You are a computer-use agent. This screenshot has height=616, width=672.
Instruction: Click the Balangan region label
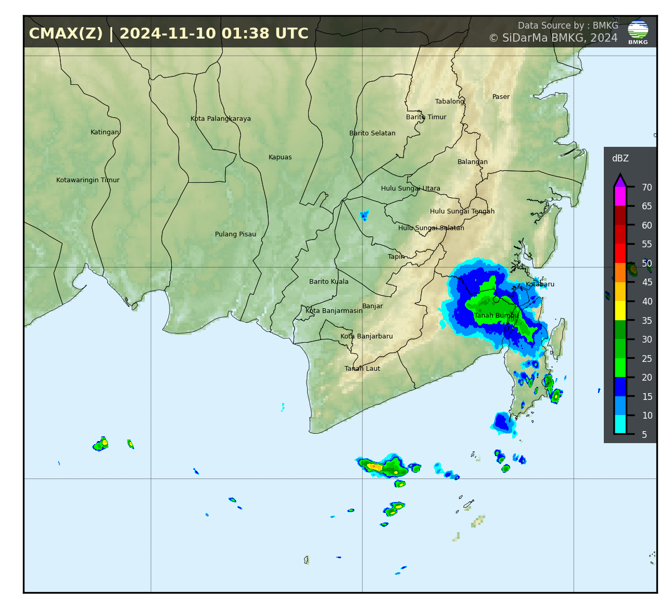(x=473, y=162)
